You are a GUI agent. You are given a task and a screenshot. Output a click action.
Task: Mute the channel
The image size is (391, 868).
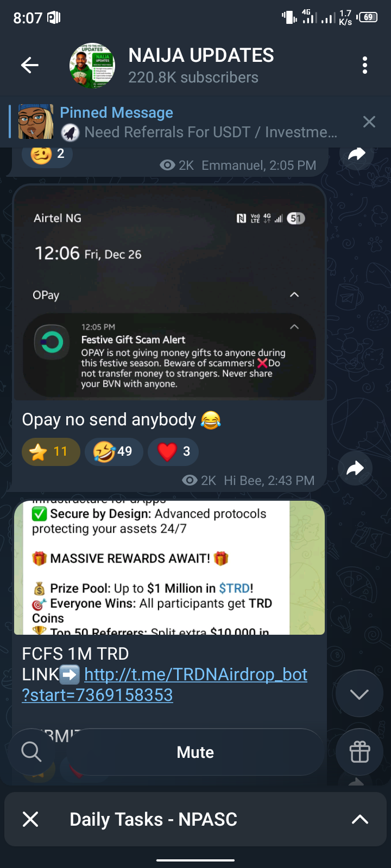coord(195,752)
